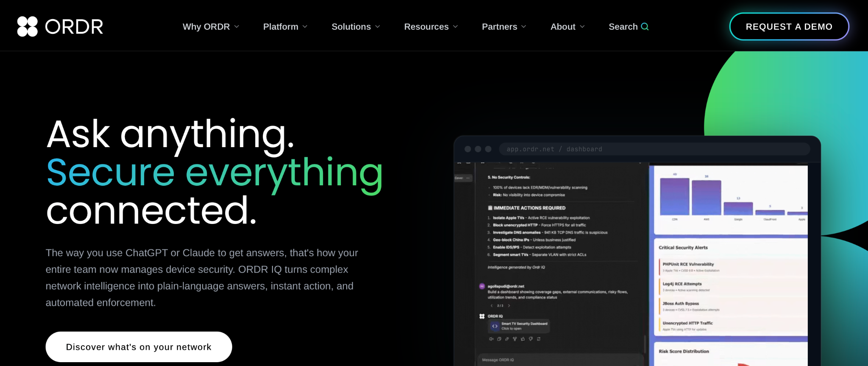Click the AWS bar in the chart
Image resolution: width=868 pixels, height=366 pixels.
coord(707,198)
